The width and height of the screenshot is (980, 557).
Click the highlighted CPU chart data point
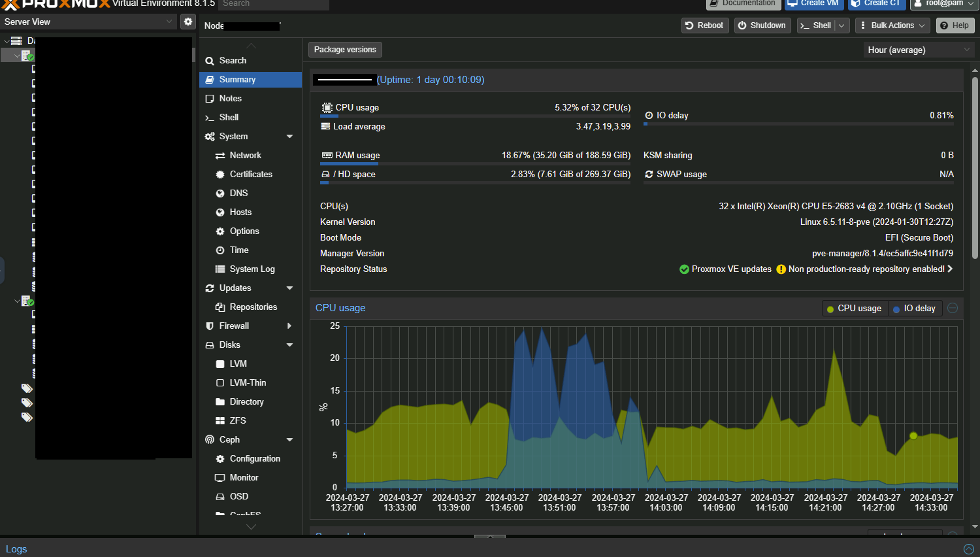click(913, 435)
